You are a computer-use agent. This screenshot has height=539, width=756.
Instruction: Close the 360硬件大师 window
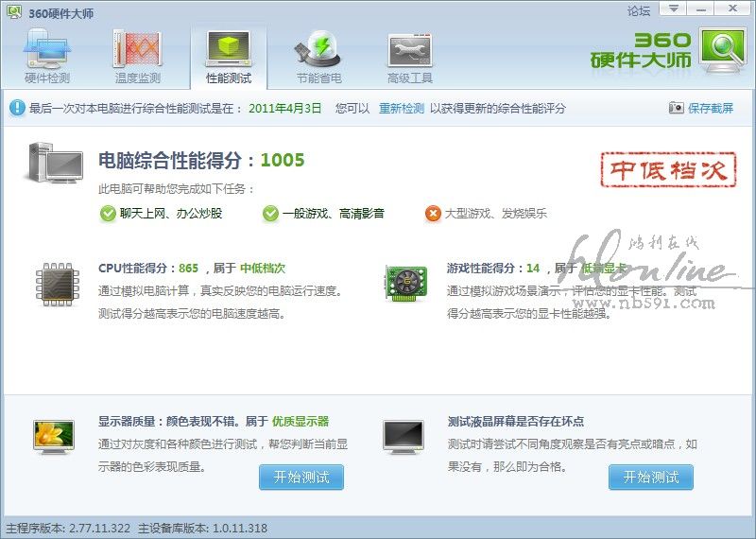click(733, 9)
